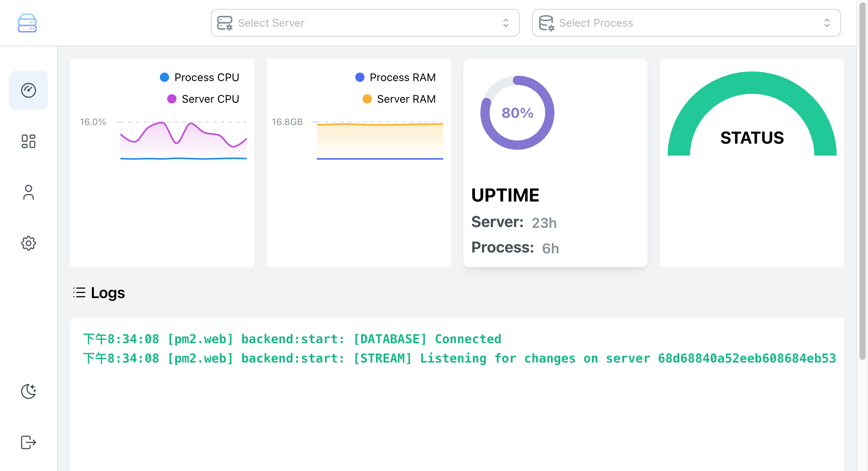Click the chevron arrows in Select Process
The width and height of the screenshot is (868, 471).
pos(827,23)
